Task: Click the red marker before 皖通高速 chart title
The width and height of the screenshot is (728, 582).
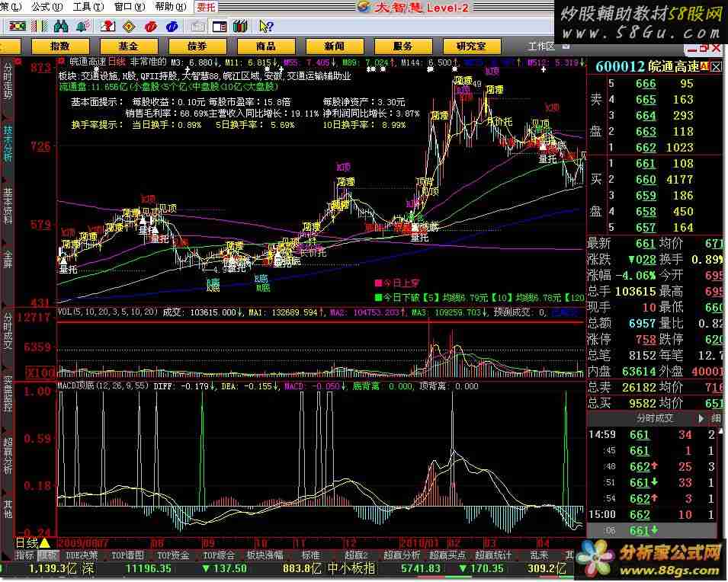Action: pyautogui.click(x=62, y=61)
